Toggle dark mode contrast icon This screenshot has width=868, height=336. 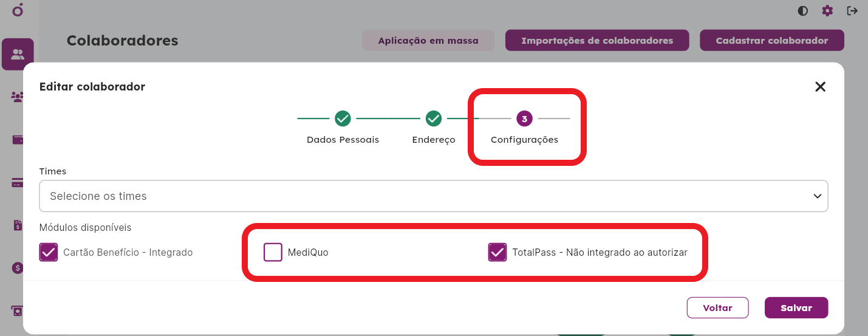[x=803, y=11]
